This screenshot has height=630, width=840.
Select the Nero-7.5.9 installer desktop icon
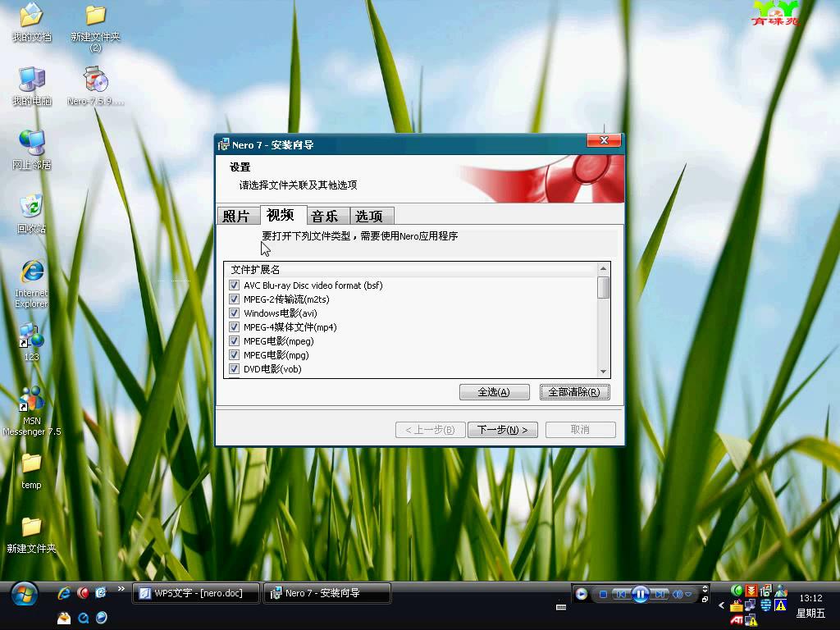point(96,86)
